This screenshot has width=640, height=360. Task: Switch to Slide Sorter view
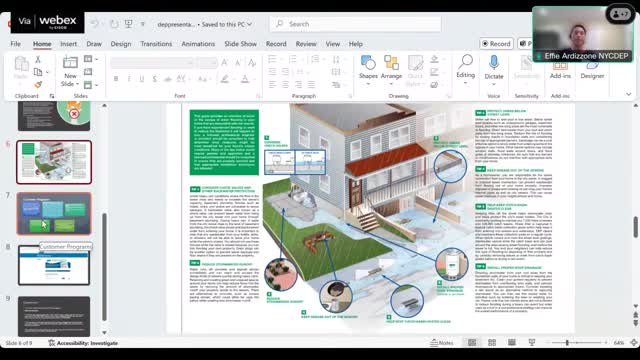[x=492, y=343]
